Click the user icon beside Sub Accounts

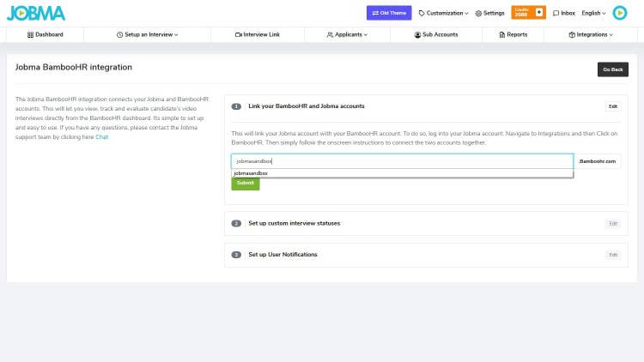click(x=417, y=35)
